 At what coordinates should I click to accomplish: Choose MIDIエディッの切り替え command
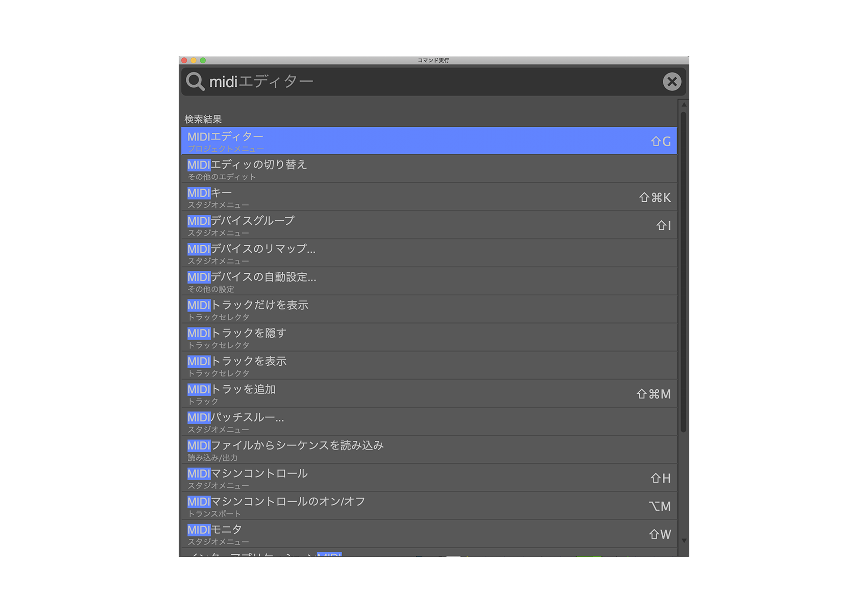[429, 169]
